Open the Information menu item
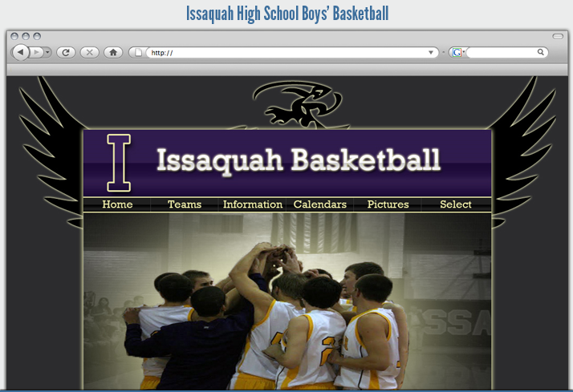 [x=253, y=204]
